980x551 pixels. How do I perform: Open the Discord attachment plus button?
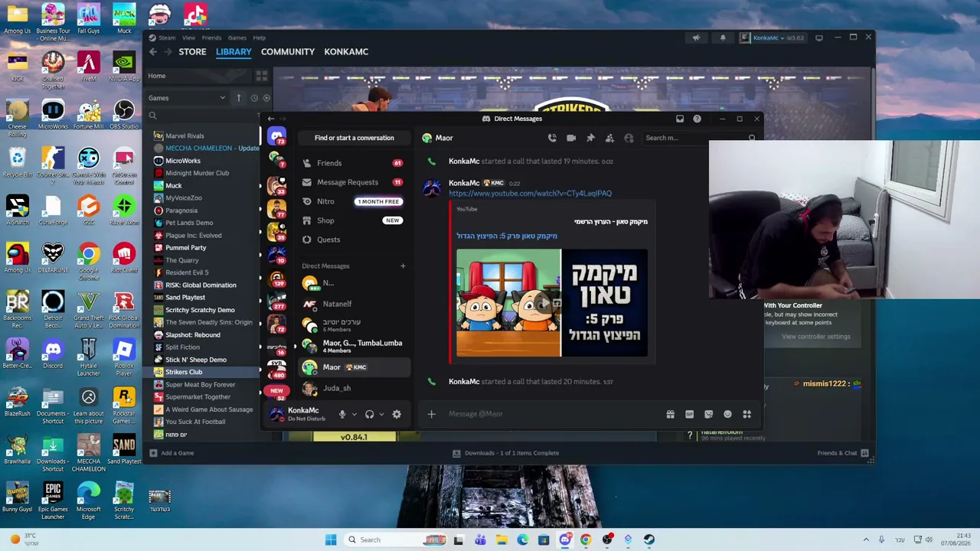coord(431,414)
